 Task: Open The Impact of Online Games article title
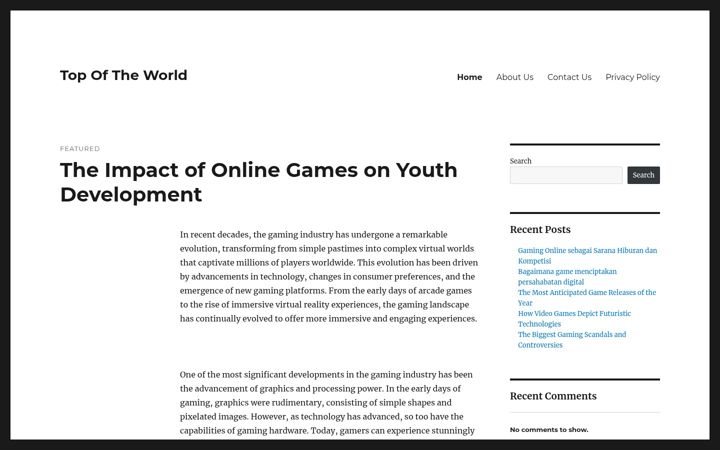[x=259, y=182]
